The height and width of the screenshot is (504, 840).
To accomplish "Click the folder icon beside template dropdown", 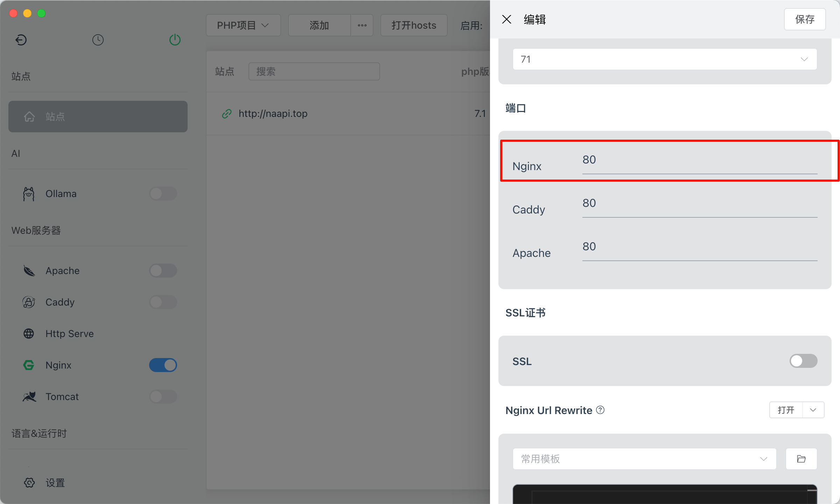I will pos(801,459).
